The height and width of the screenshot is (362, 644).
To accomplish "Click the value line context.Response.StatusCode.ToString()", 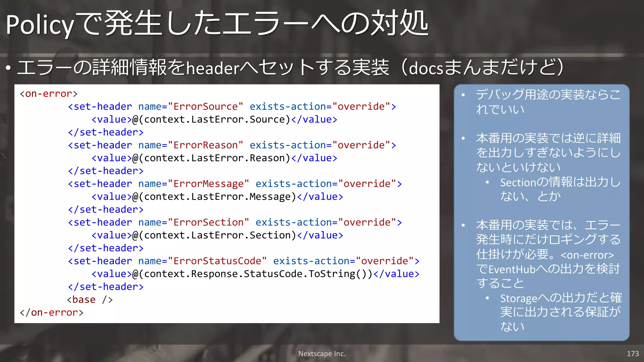I will tap(255, 274).
